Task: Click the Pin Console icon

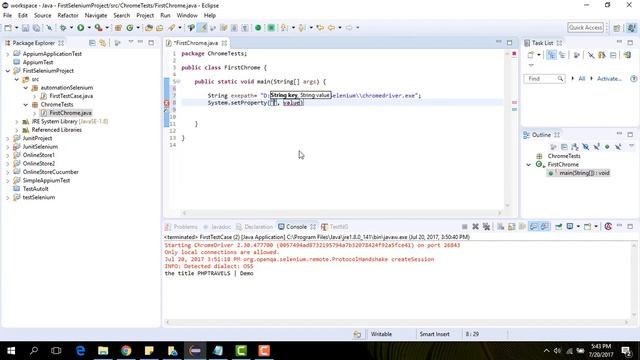Action: [558, 227]
